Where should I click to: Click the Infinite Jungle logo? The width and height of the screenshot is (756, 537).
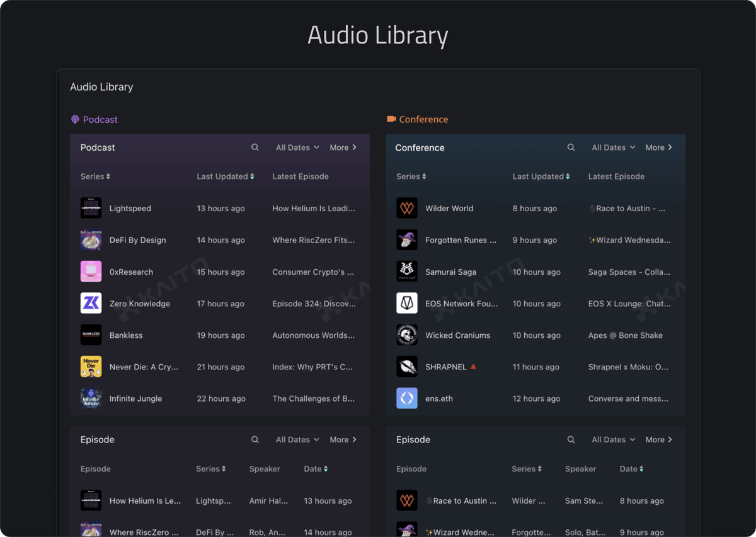click(x=91, y=398)
